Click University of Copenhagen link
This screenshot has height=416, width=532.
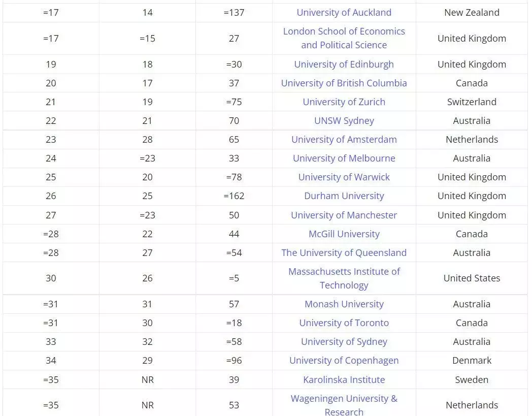point(344,361)
